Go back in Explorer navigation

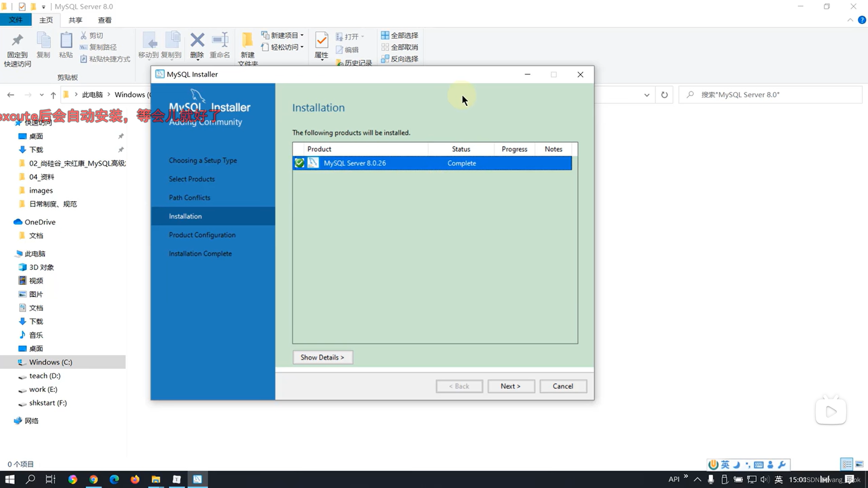[x=11, y=95]
